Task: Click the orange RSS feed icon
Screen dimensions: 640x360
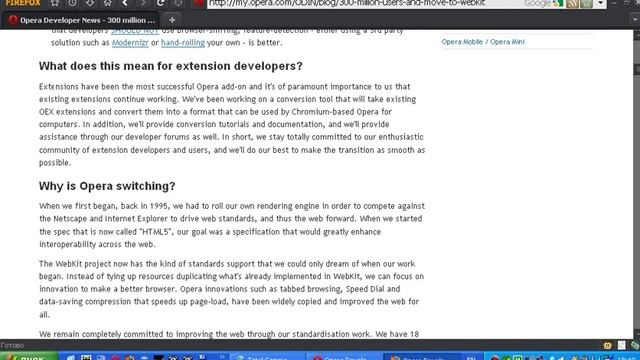Action: 572,3
